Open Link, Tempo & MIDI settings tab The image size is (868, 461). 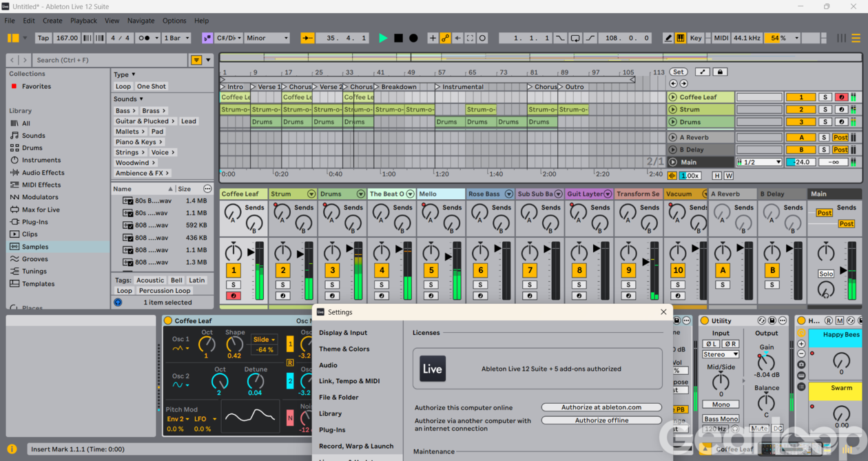point(349,381)
